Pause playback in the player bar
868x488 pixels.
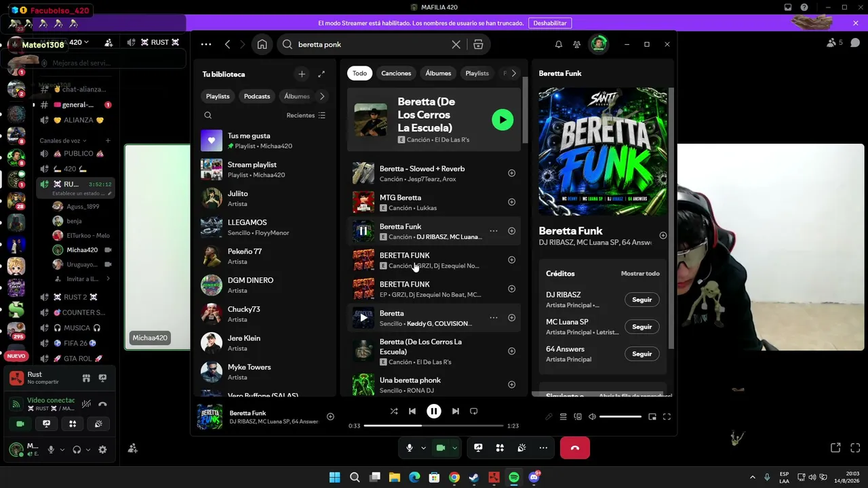point(434,411)
